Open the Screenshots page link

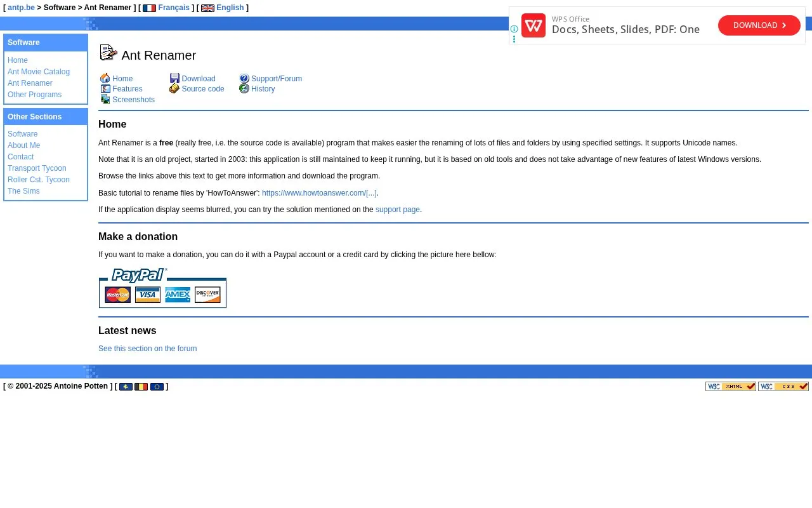click(x=133, y=100)
